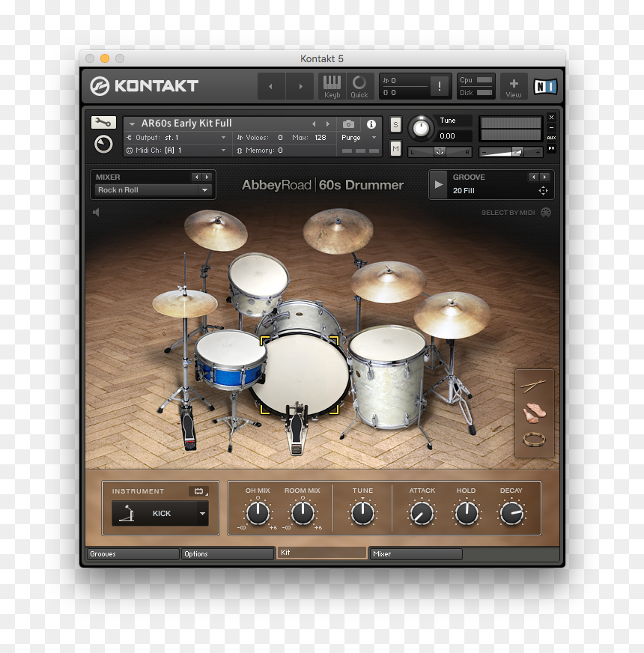Viewport: 644px width, 653px height.
Task: Open instrument info with i icon
Action: [x=371, y=124]
